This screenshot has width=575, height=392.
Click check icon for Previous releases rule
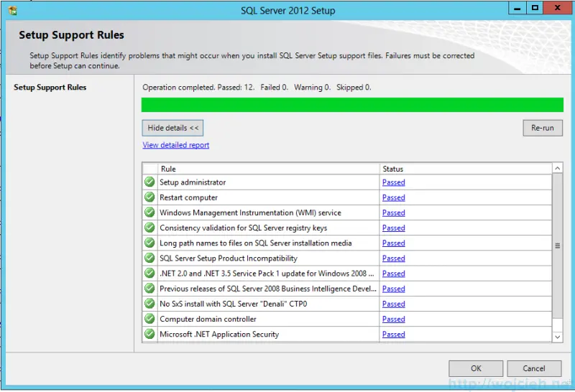[149, 289]
